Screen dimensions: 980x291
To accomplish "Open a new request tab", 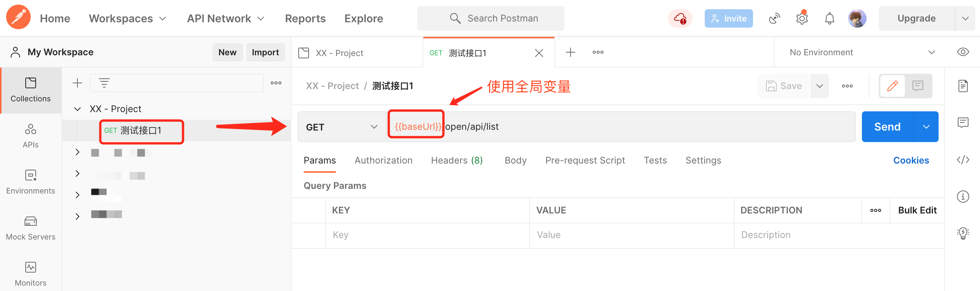I will 570,52.
